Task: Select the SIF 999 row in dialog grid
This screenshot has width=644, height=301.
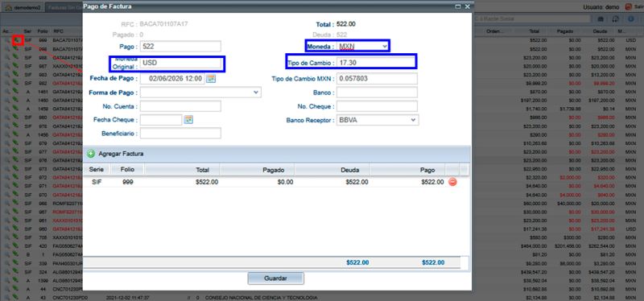Action: (271, 182)
